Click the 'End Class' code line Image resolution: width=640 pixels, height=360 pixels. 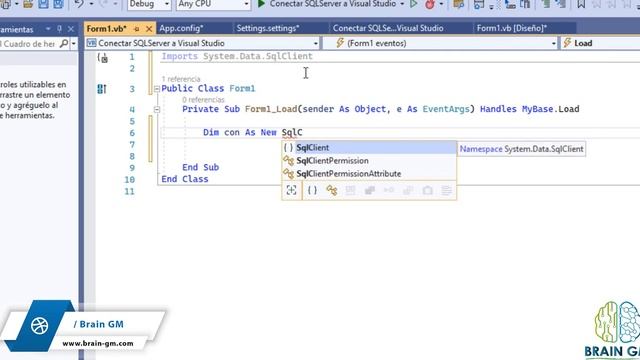pos(184,179)
